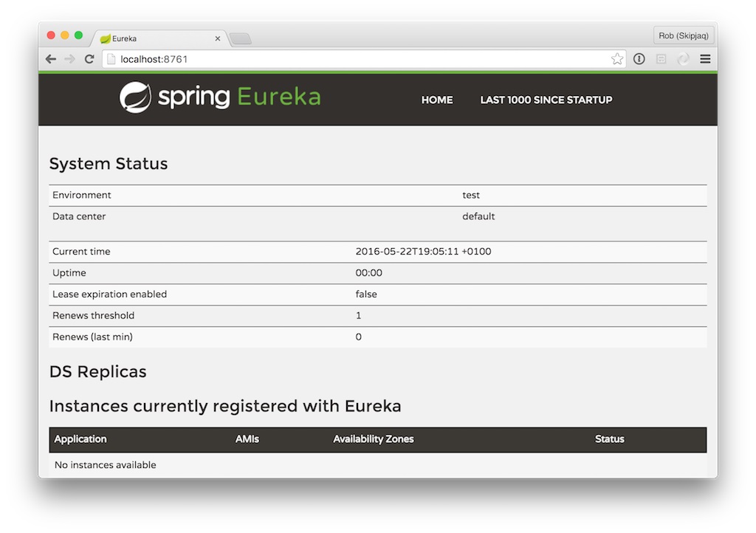Image resolution: width=756 pixels, height=533 pixels.
Task: Select the 2016-05-22T19:05:11 +0100 timestamp
Action: pos(423,252)
